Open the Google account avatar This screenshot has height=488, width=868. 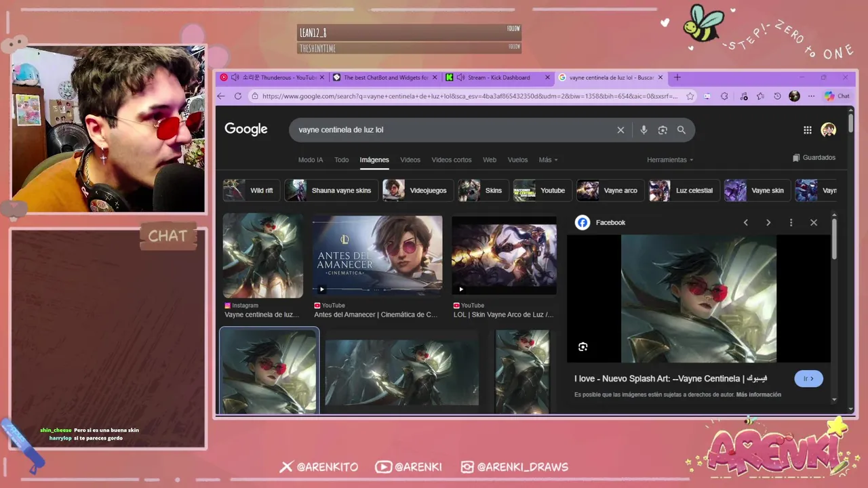pyautogui.click(x=828, y=130)
